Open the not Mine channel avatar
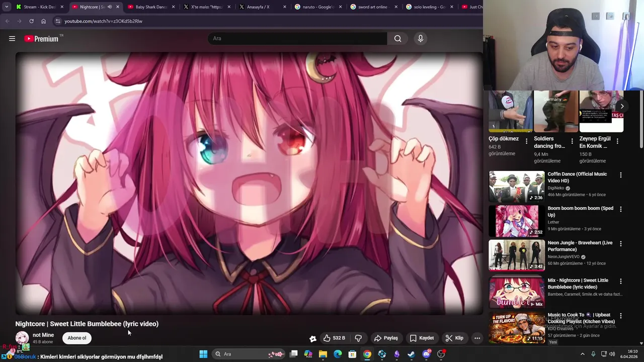 click(22, 338)
